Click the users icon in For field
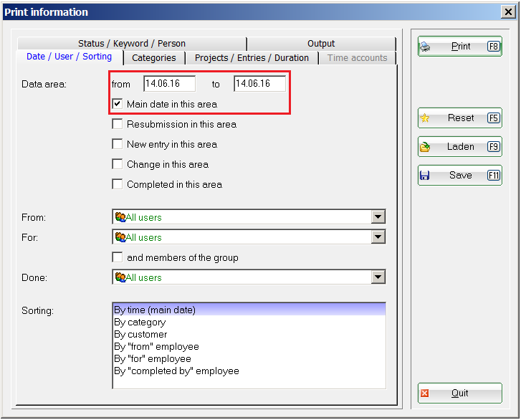 [120, 237]
